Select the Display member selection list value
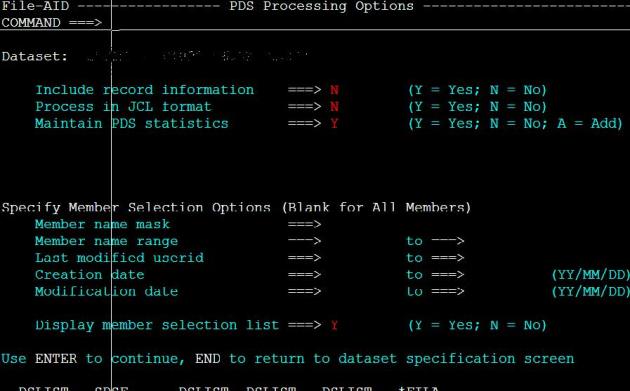 [334, 325]
